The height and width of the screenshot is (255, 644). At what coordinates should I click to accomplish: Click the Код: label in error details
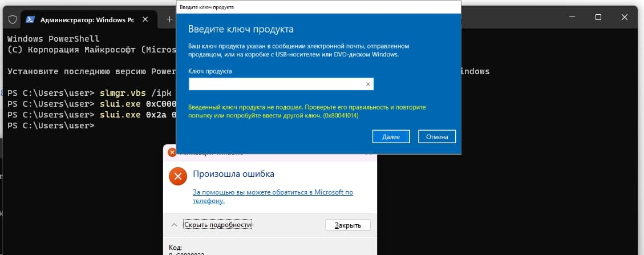click(x=175, y=247)
